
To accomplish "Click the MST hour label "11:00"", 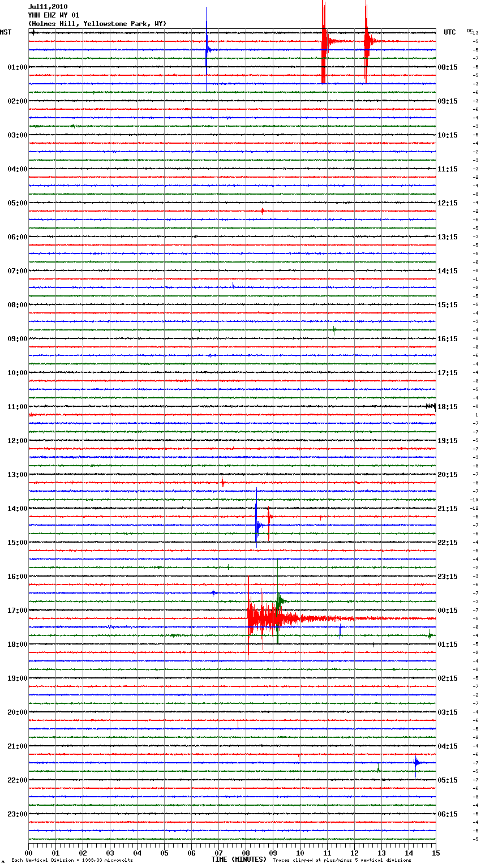I will tap(18, 406).
